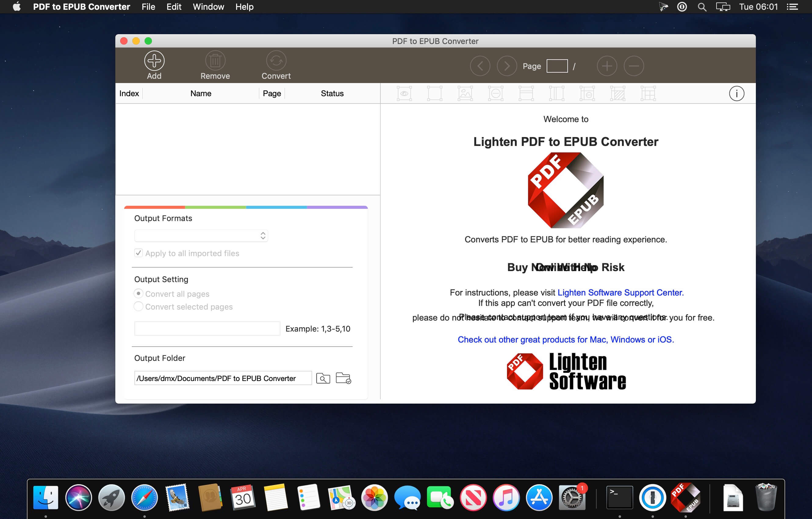
Task: Zoom in using the plus control
Action: [x=607, y=66]
